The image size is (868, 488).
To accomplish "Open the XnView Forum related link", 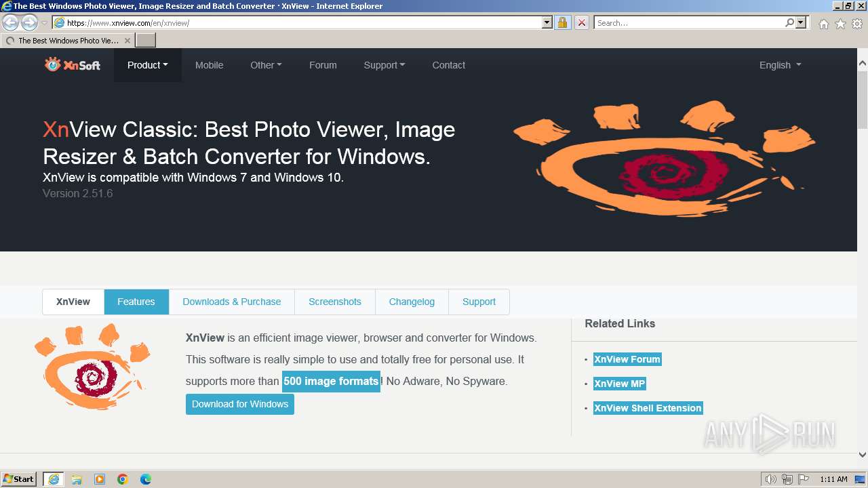I will click(x=627, y=359).
